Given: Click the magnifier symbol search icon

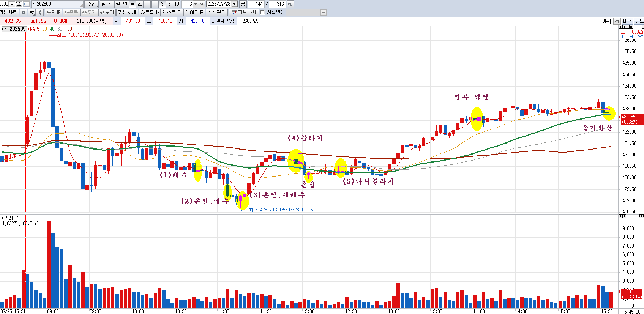Looking at the screenshot, I should [x=18, y=4].
